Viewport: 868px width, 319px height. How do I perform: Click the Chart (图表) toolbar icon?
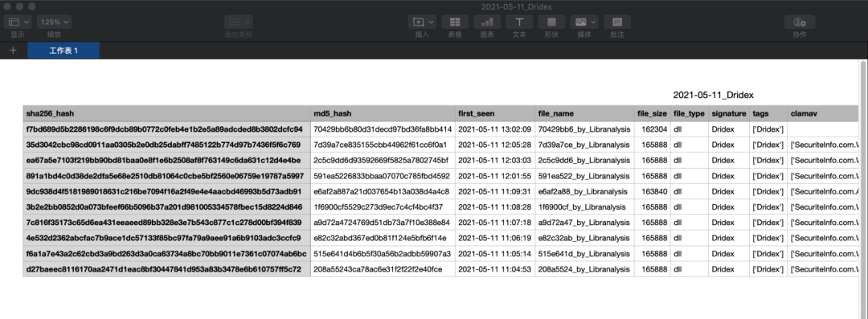click(x=487, y=22)
